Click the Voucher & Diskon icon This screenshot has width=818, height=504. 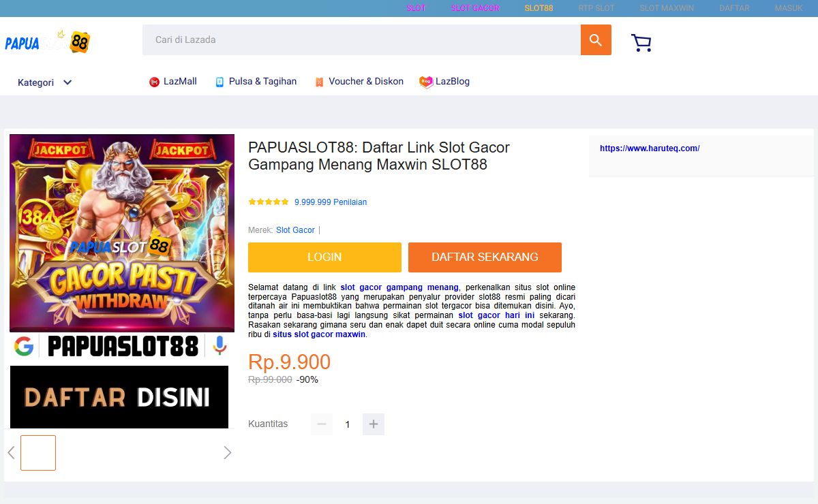(x=319, y=82)
